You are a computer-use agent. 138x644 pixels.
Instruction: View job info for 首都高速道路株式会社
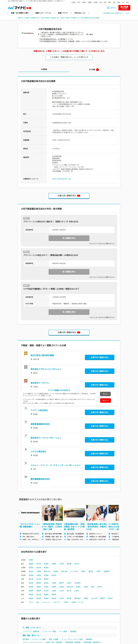tap(99, 426)
